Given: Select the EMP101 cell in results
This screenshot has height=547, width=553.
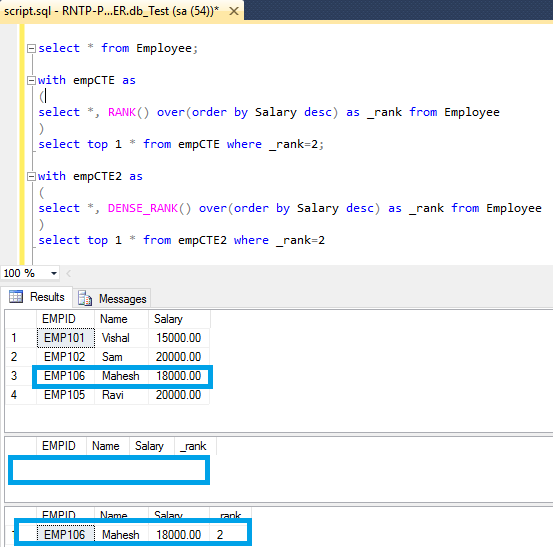Looking at the screenshot, I should 66,338.
